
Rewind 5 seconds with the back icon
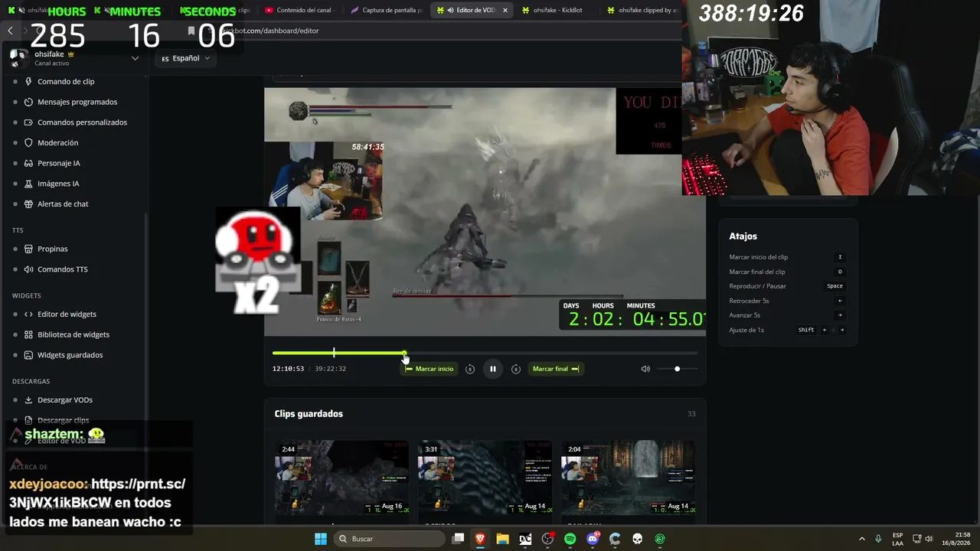coord(470,369)
